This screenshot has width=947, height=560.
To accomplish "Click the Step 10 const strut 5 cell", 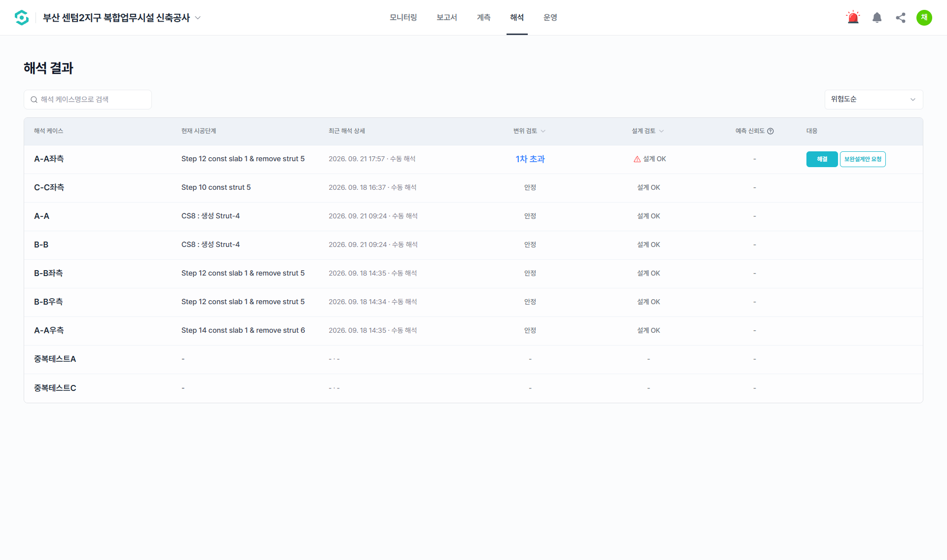I will 216,188.
